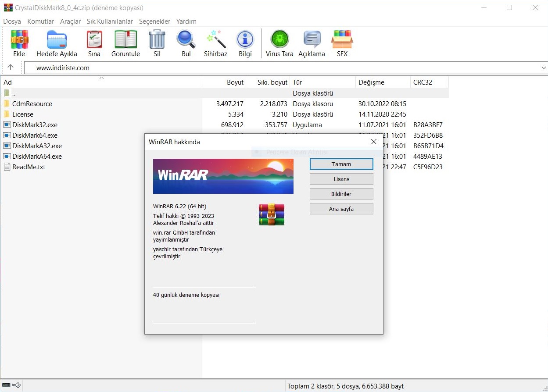Viewport: 548px width, 392px height.
Task: Click the License folder icon
Action: [7, 114]
